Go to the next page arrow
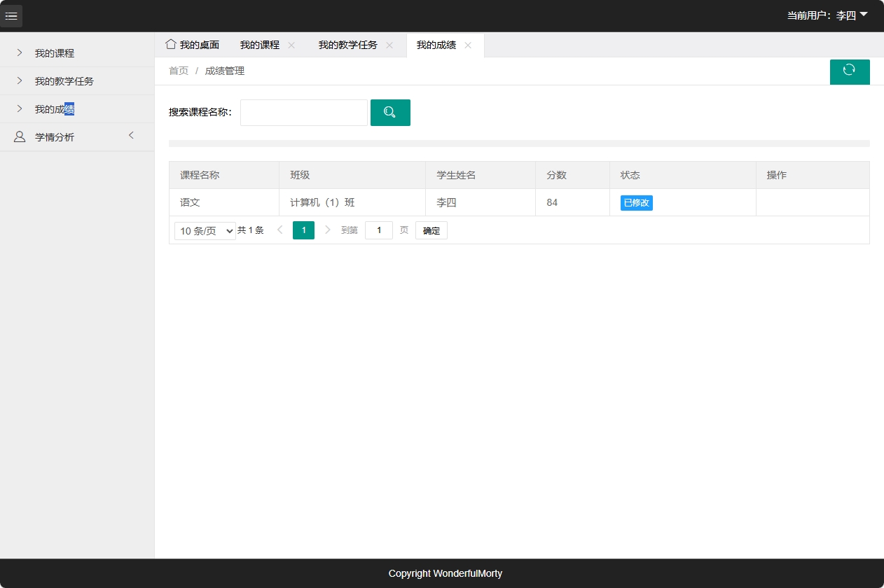Image resolution: width=884 pixels, height=588 pixels. tap(327, 230)
